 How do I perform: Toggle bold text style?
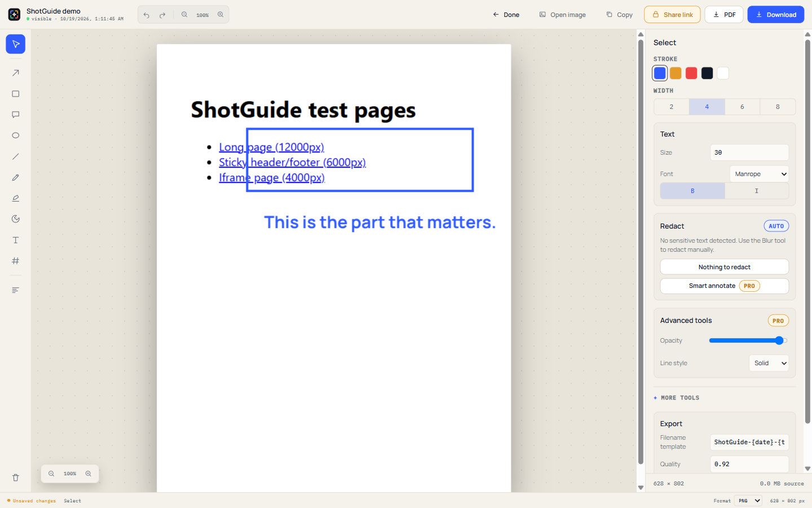coord(692,191)
